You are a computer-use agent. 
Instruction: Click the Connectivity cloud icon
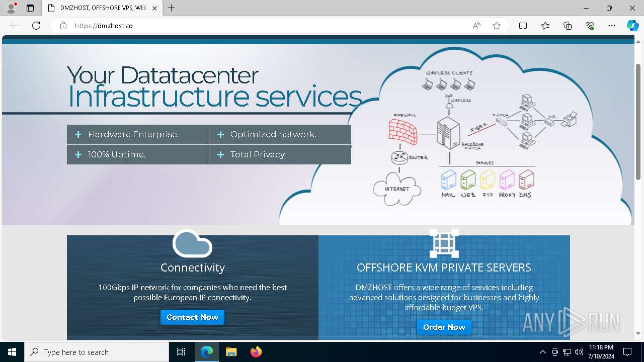(x=192, y=243)
